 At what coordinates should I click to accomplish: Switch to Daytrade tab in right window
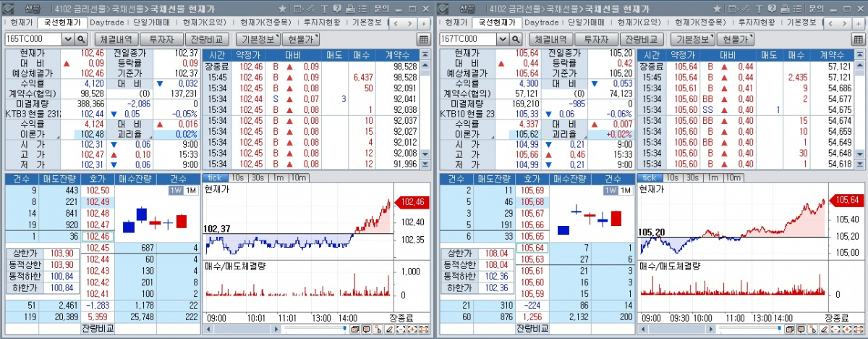pos(542,22)
